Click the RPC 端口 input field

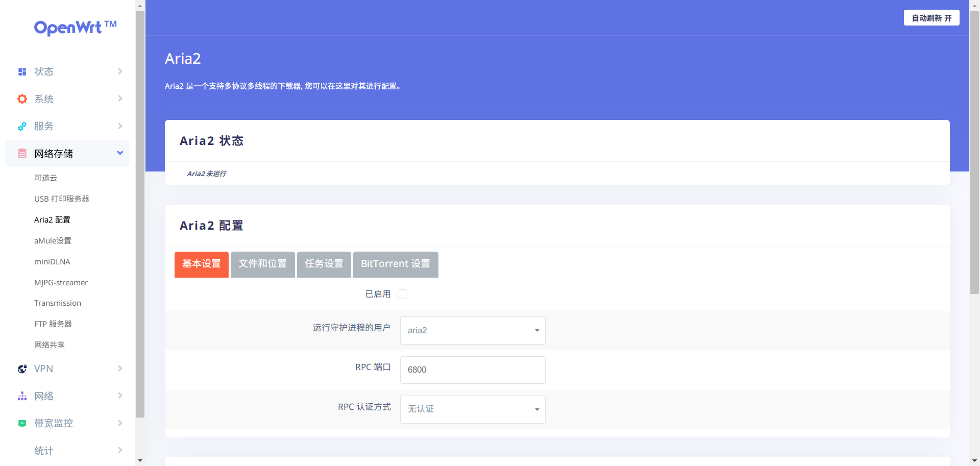[472, 370]
